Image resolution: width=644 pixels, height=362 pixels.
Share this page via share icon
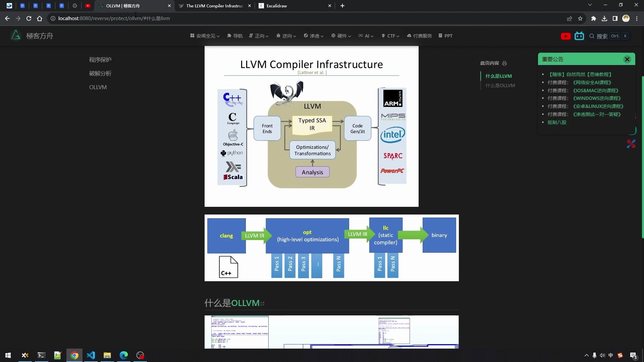[570, 18]
